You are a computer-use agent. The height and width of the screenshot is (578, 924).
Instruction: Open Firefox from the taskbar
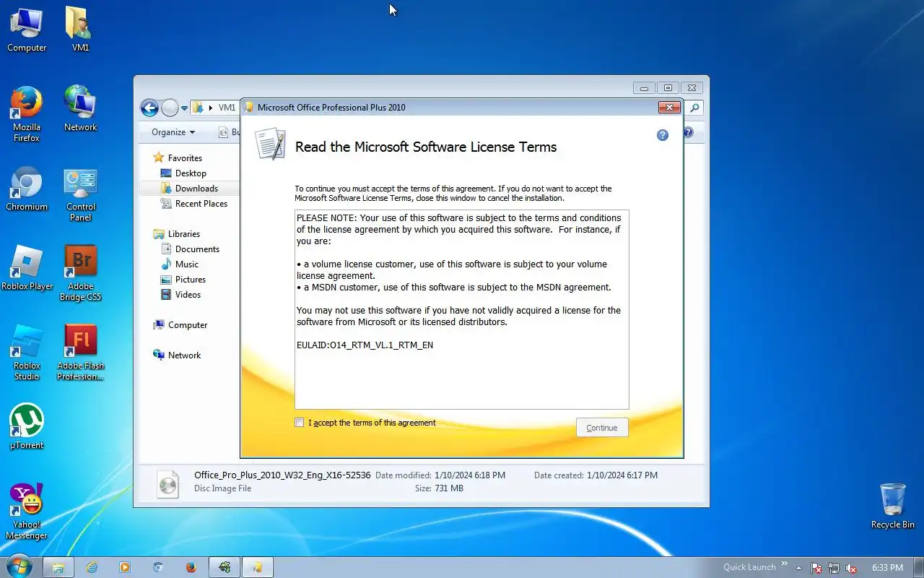point(191,568)
